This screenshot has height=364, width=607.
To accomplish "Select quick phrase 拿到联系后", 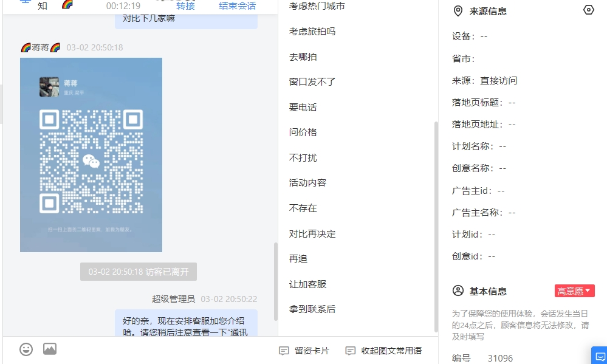I will pyautogui.click(x=312, y=309).
